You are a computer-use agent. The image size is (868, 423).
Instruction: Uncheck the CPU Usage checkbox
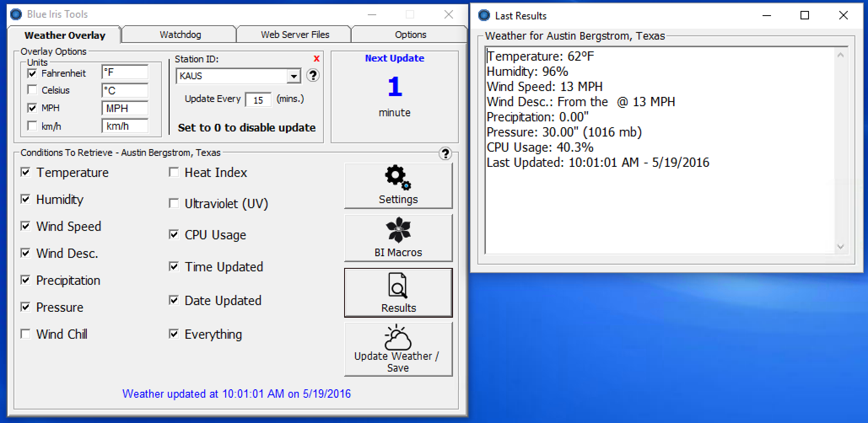(174, 235)
